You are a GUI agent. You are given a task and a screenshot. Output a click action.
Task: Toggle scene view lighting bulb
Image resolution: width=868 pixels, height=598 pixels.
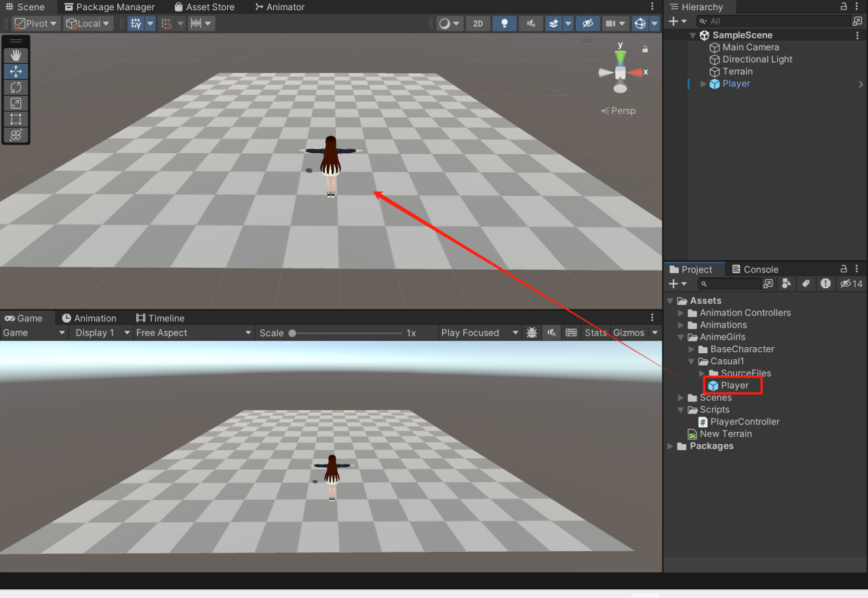tap(504, 23)
